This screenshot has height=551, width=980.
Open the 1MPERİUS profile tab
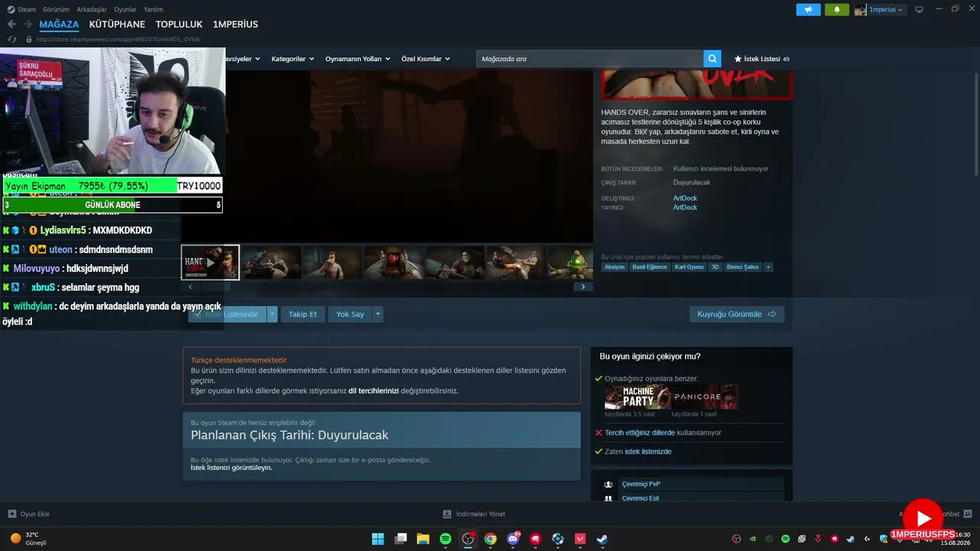[235, 24]
